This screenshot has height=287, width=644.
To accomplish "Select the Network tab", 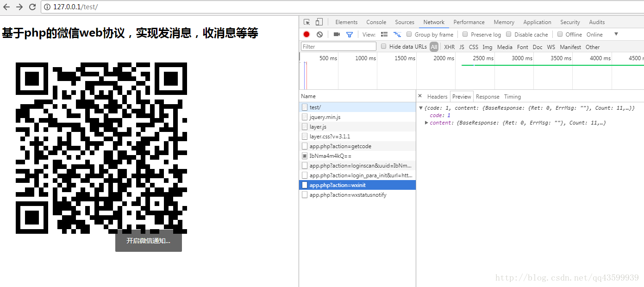I will coord(434,22).
